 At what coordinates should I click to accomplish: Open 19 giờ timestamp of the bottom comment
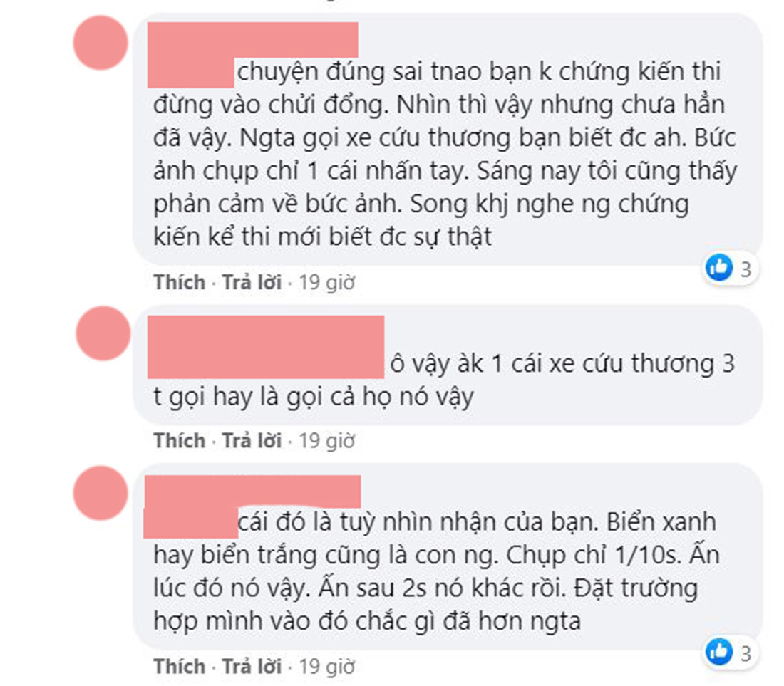point(327,667)
